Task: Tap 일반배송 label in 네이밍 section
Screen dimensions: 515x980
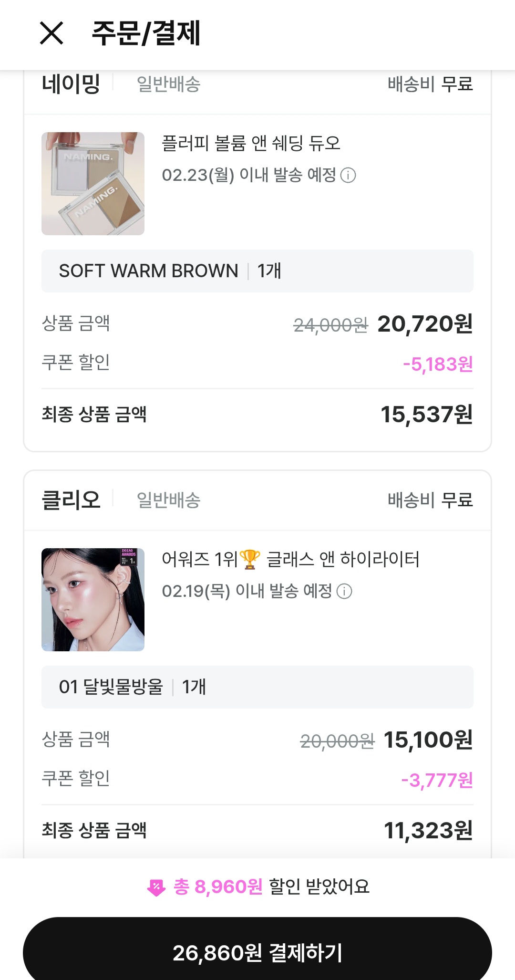Action: (x=168, y=84)
